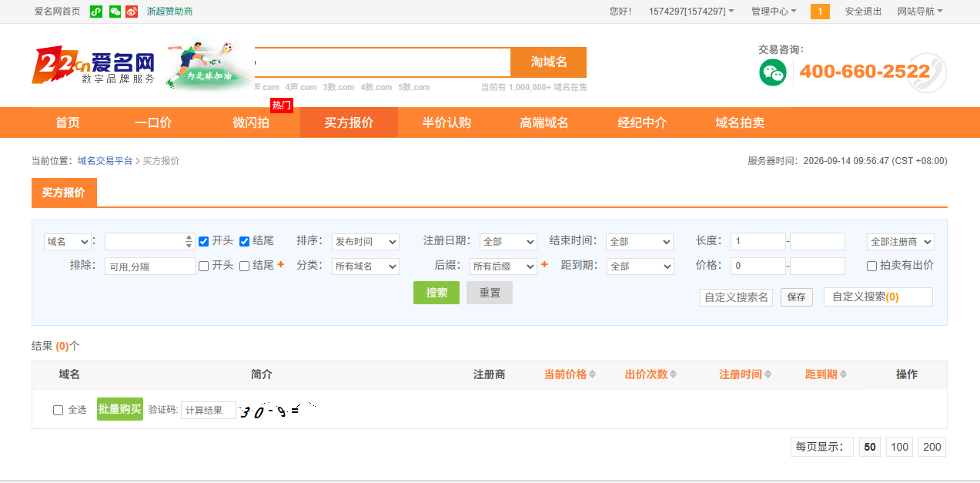Screen dimensions: 980x483
Task: Click the green share icon in top bar
Action: (96, 12)
